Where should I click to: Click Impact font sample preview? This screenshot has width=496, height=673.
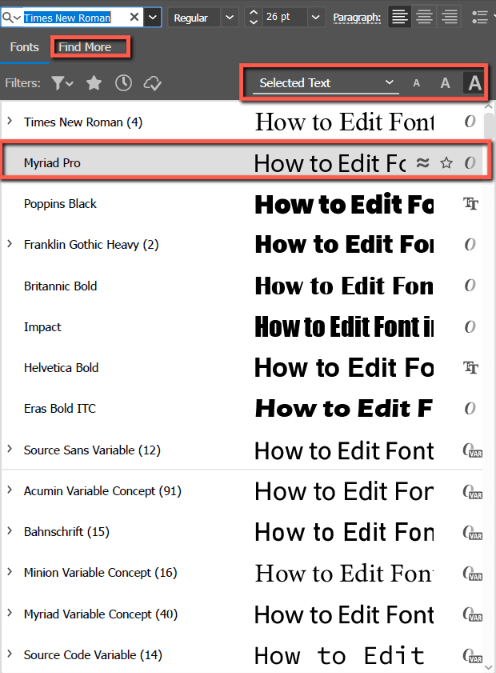click(x=344, y=327)
